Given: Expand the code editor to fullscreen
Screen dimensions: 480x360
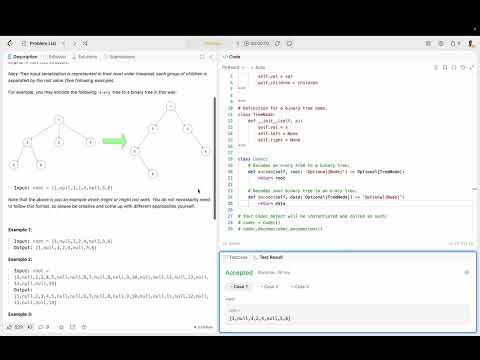Looking at the screenshot, I should [x=471, y=67].
